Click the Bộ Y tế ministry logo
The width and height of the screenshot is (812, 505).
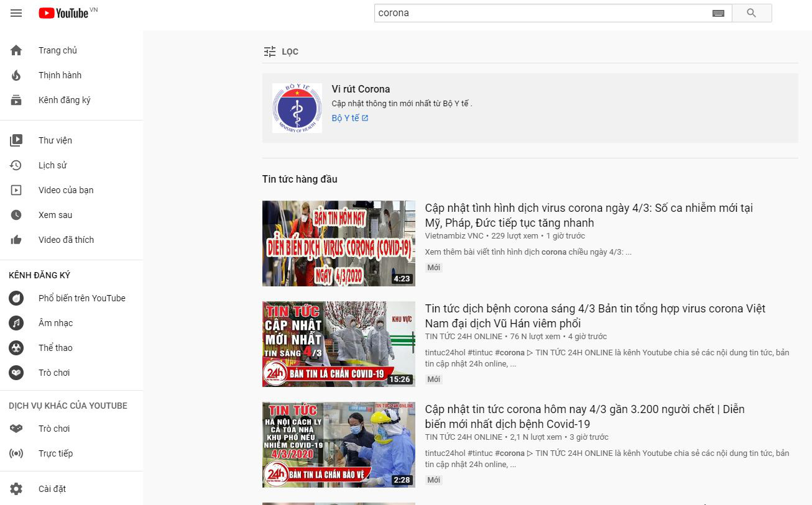coord(297,108)
